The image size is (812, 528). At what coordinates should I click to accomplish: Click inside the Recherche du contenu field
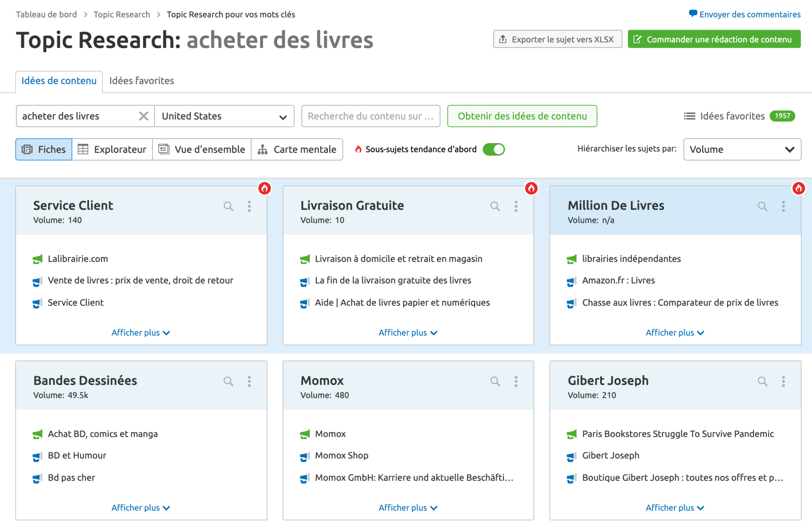click(370, 116)
